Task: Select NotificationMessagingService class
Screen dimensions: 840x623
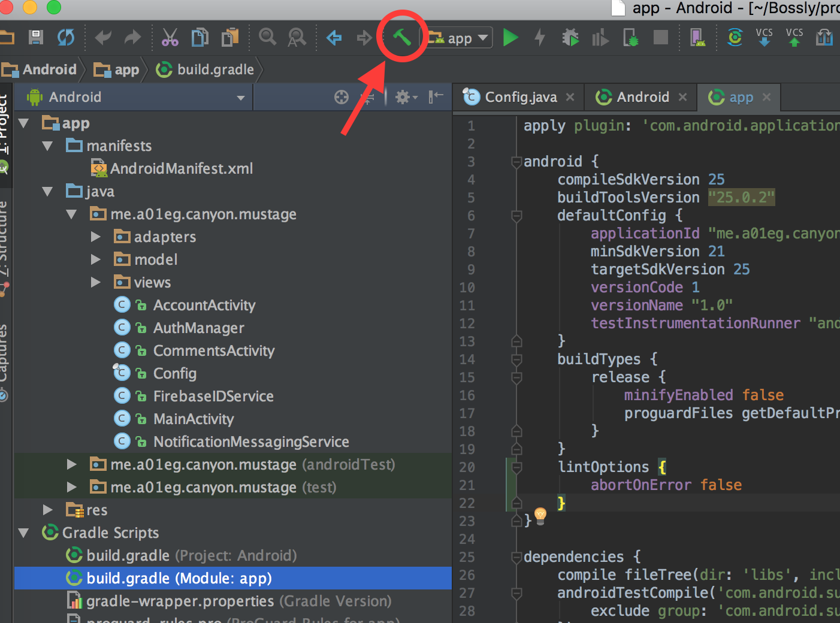Action: pyautogui.click(x=251, y=442)
